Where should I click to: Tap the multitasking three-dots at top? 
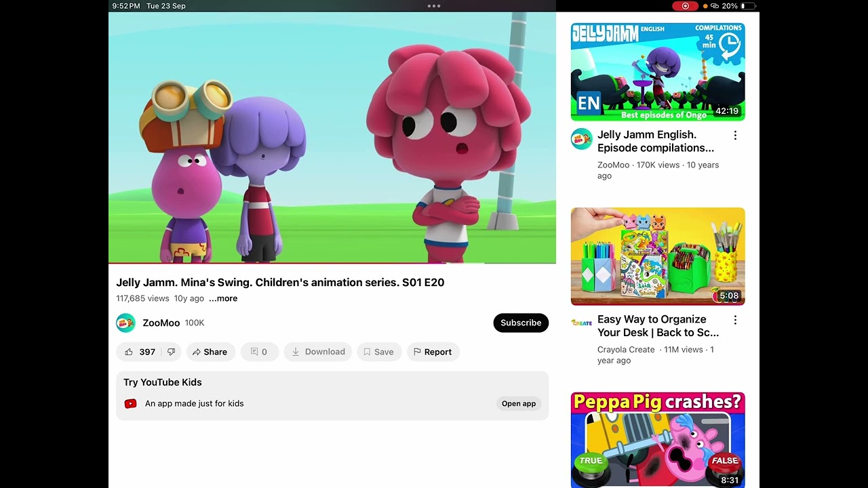(x=434, y=6)
